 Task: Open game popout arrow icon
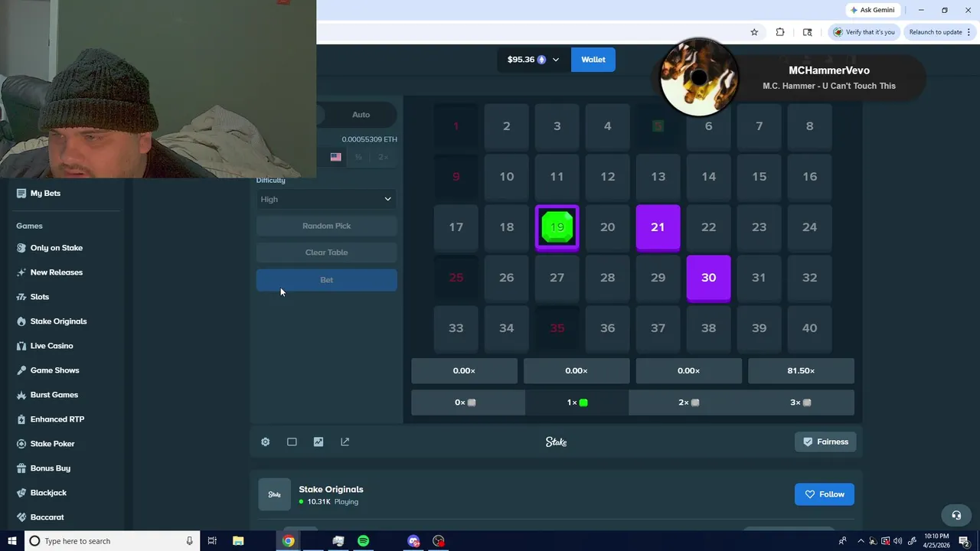coord(345,442)
